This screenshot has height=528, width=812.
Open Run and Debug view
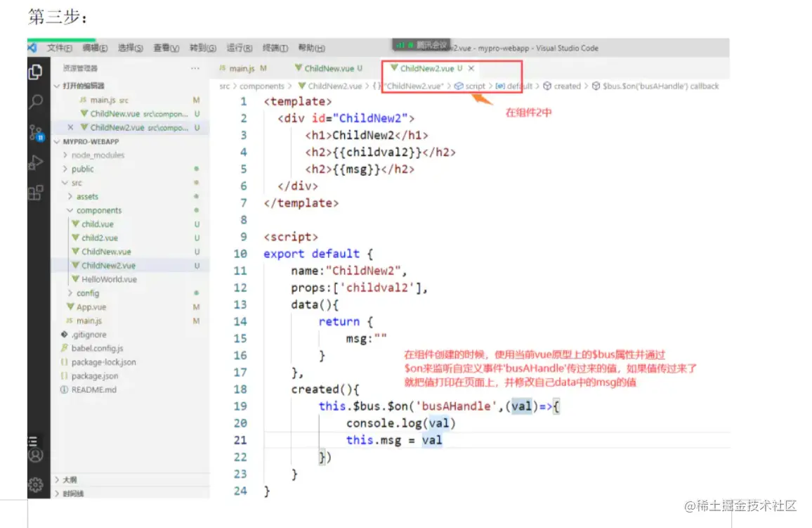(x=35, y=162)
